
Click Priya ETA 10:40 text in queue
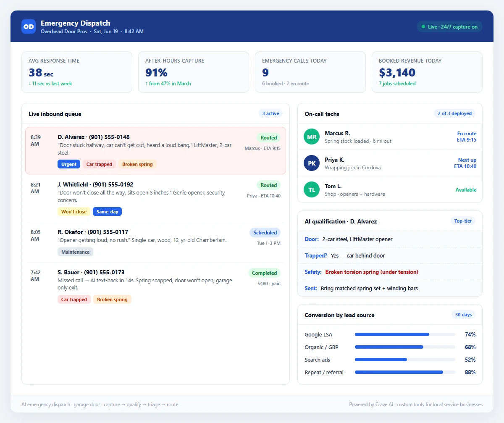tap(264, 196)
